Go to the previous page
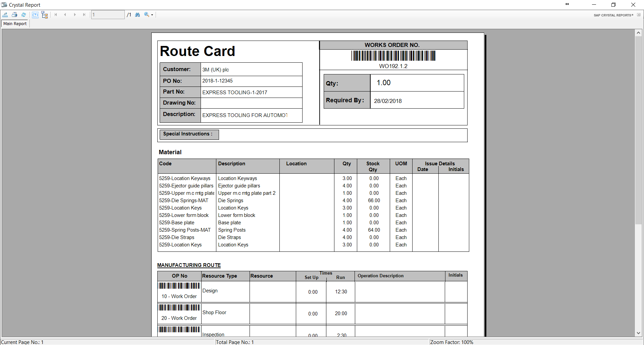 pyautogui.click(x=65, y=15)
